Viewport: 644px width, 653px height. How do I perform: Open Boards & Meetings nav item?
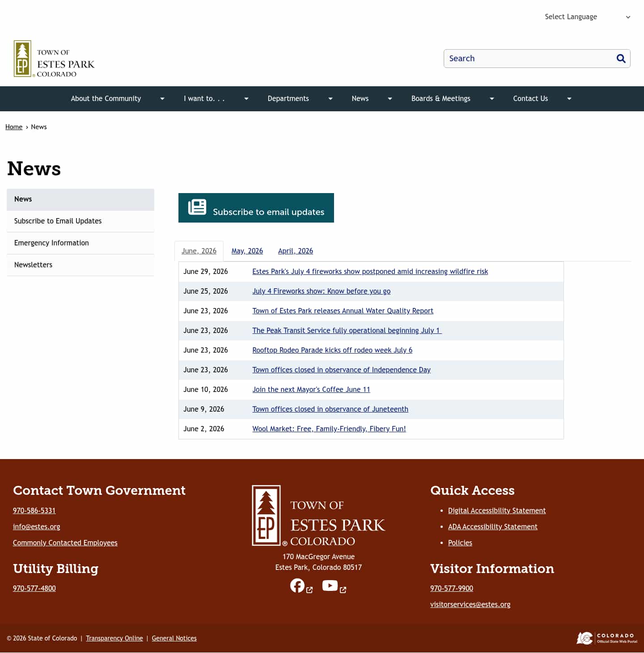tap(441, 99)
